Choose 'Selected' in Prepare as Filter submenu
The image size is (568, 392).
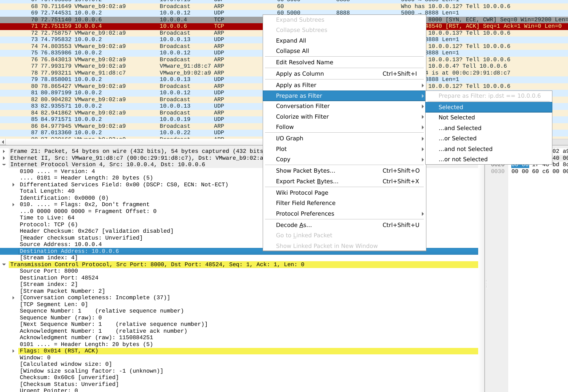pos(451,107)
